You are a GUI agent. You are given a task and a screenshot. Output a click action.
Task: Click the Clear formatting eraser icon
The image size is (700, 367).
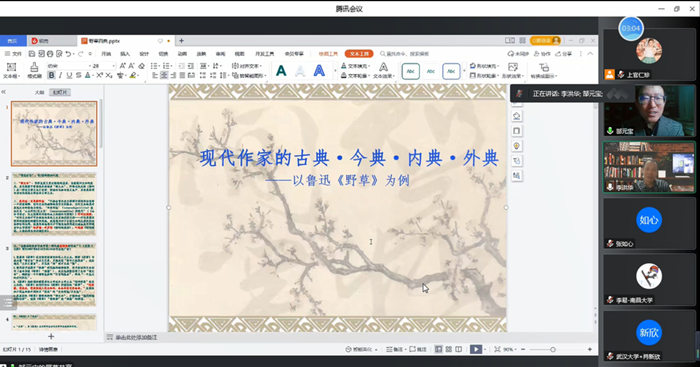point(142,66)
